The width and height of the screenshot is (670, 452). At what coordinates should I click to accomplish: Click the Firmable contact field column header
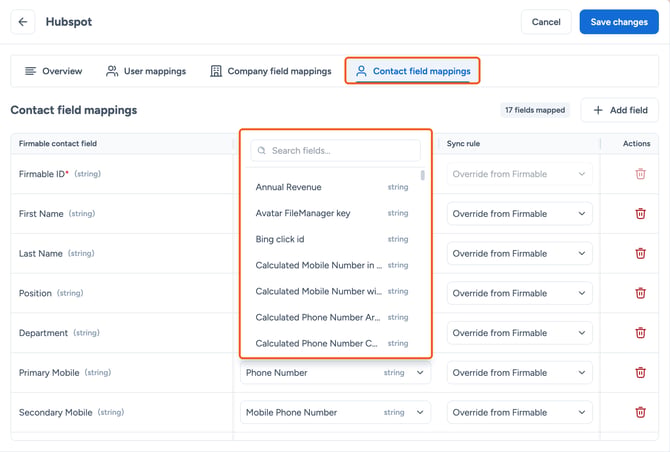pyautogui.click(x=58, y=144)
